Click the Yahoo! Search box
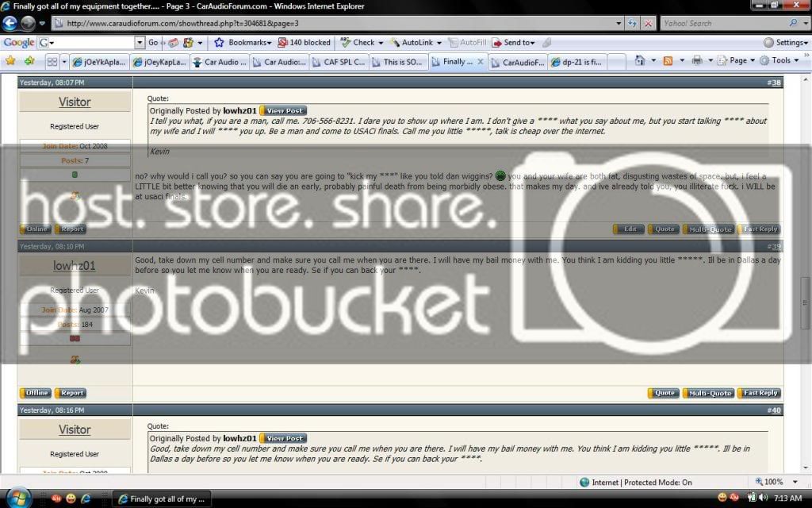This screenshot has height=508, width=812. 723,23
